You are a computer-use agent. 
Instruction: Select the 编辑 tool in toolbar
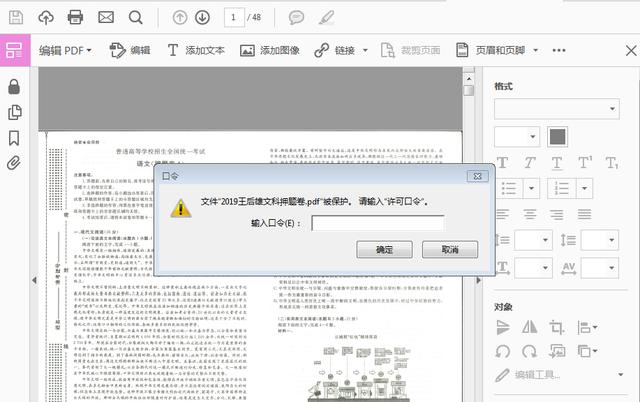point(130,50)
